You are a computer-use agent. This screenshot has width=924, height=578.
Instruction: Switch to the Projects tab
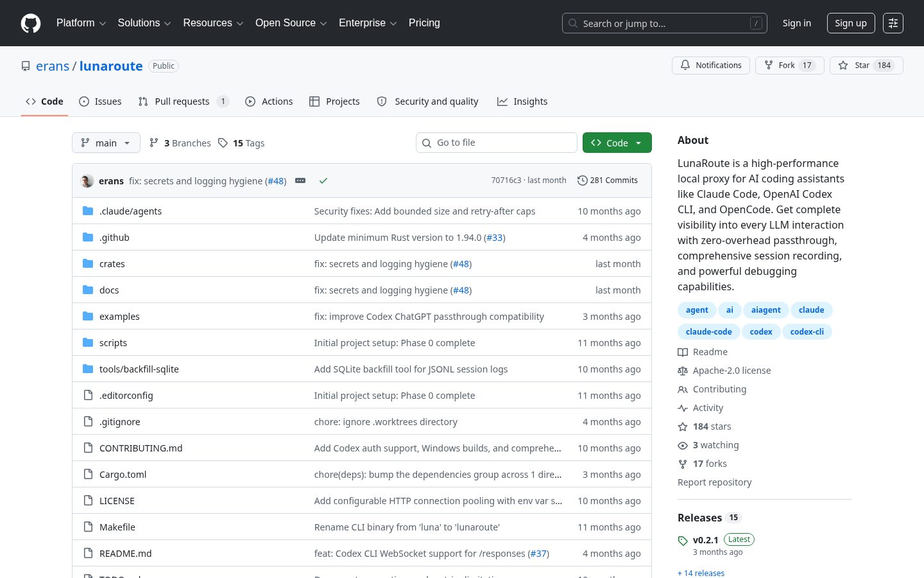click(x=334, y=101)
